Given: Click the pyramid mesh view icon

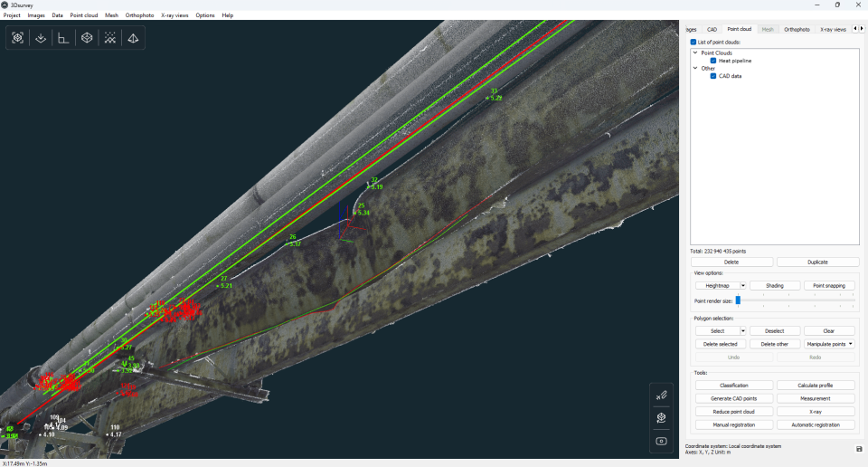Looking at the screenshot, I should [133, 38].
